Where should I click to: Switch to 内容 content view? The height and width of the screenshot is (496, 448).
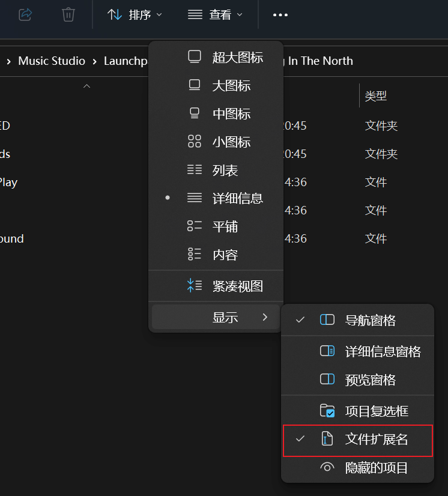pyautogui.click(x=225, y=255)
